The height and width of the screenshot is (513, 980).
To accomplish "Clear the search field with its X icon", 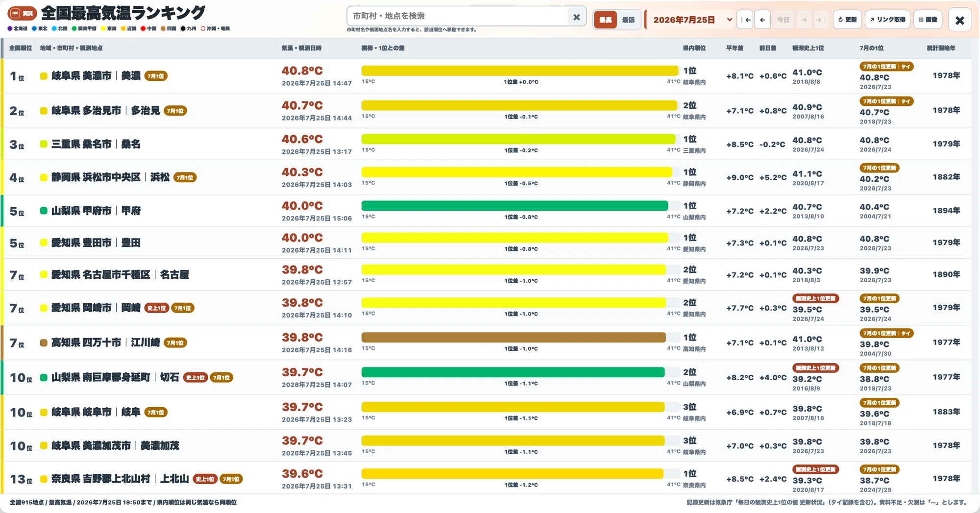I will (576, 17).
